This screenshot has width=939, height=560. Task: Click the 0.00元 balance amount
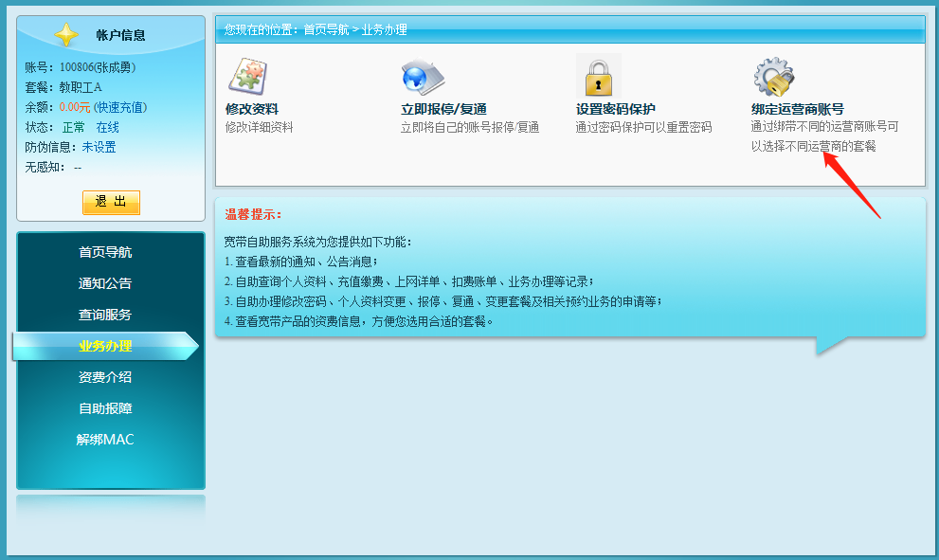click(x=75, y=107)
